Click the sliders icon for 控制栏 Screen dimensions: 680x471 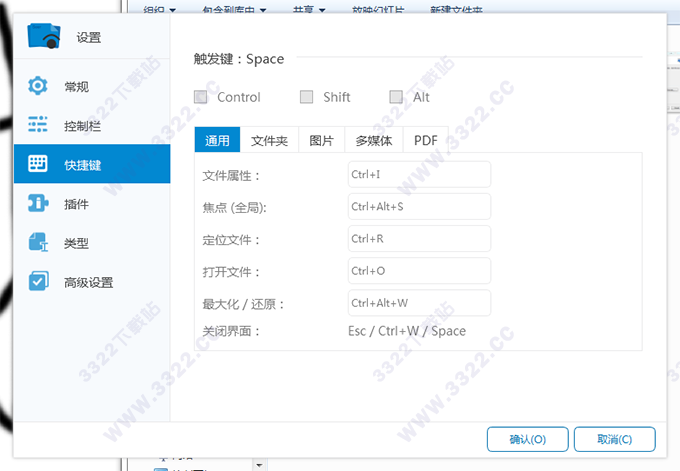[38, 124]
